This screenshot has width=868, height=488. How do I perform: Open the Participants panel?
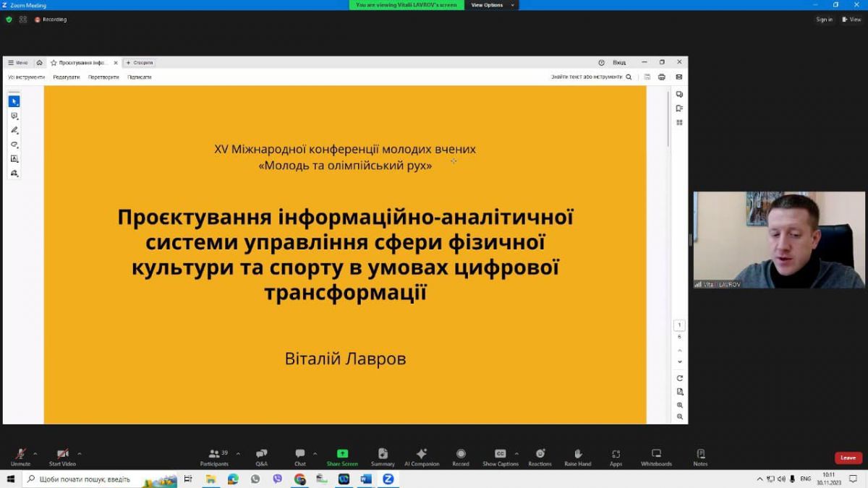[214, 457]
